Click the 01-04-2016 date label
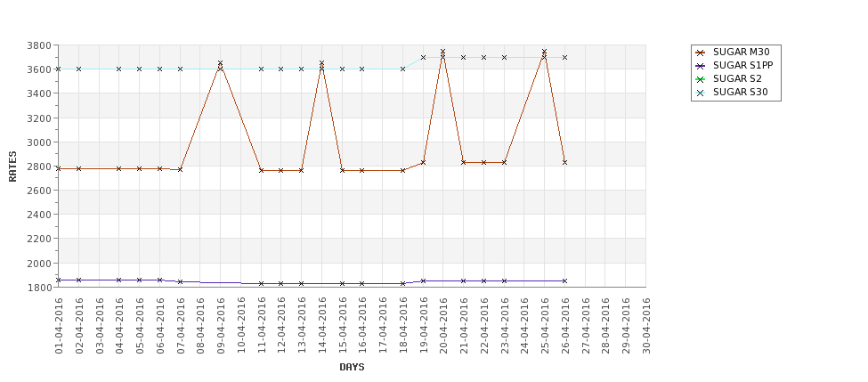This screenshot has height=382, width=868. 59,326
